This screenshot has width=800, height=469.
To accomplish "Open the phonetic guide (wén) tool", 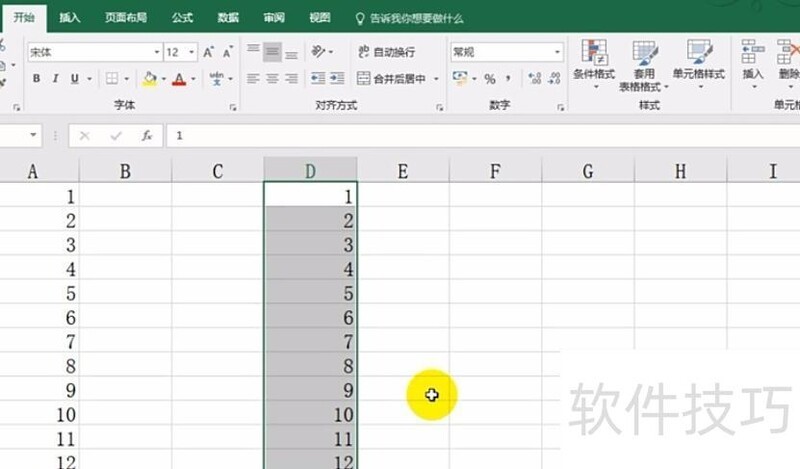I will pos(216,79).
